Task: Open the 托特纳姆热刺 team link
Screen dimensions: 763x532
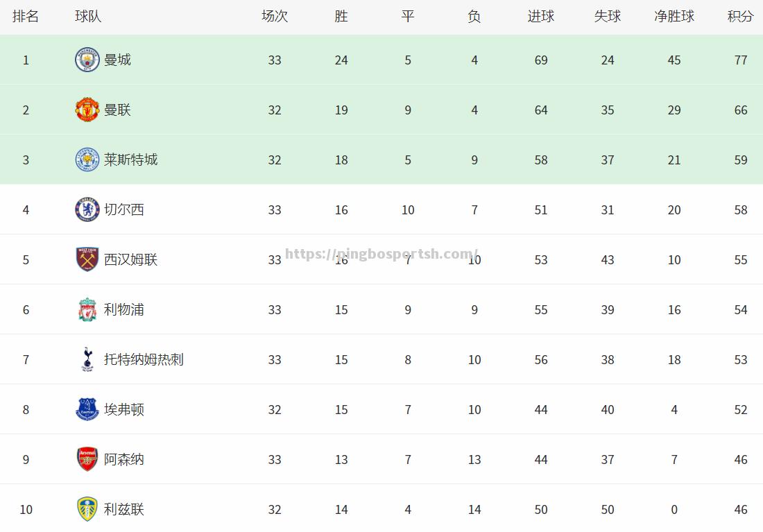Action: (144, 359)
